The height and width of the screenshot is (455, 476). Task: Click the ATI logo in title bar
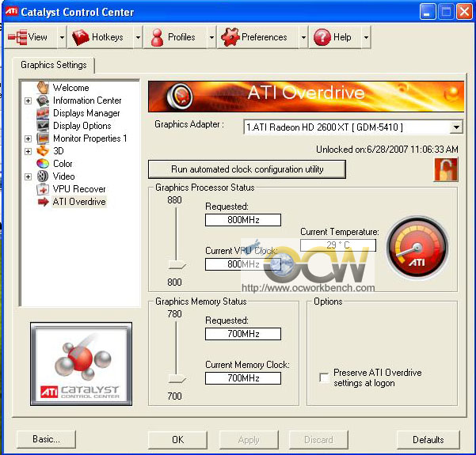(12, 12)
